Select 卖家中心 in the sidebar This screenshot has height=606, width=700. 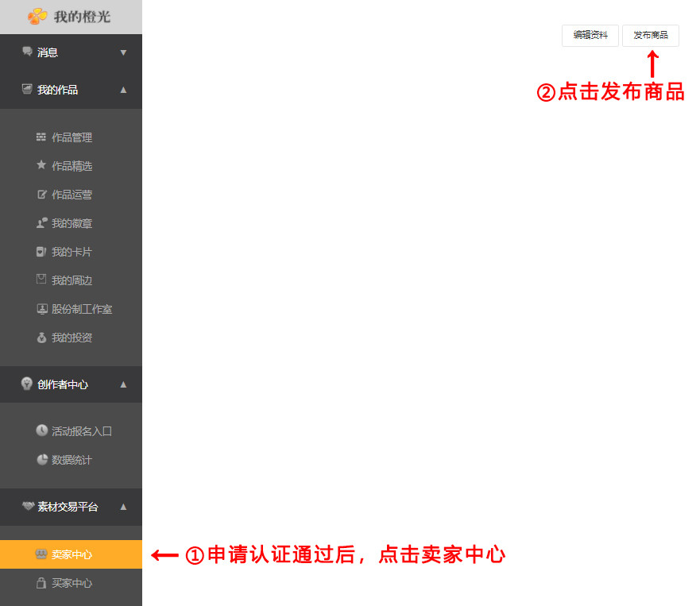pos(72,554)
